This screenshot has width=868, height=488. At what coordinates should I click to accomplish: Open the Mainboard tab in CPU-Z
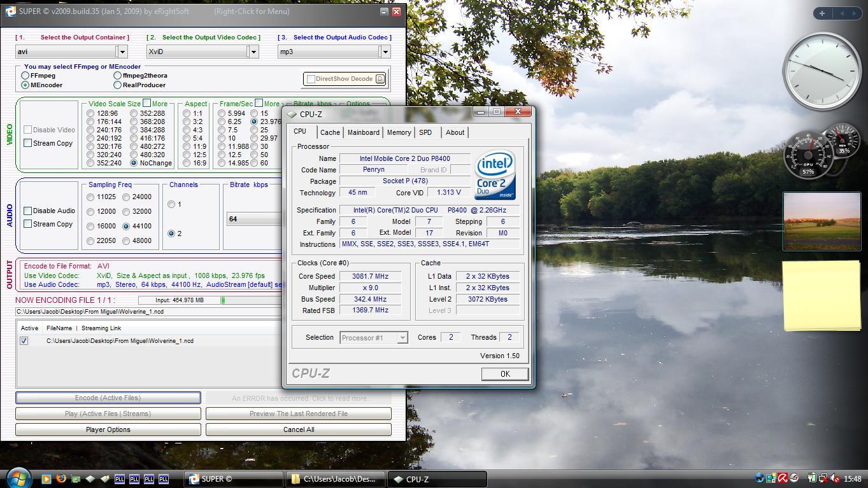[x=364, y=132]
